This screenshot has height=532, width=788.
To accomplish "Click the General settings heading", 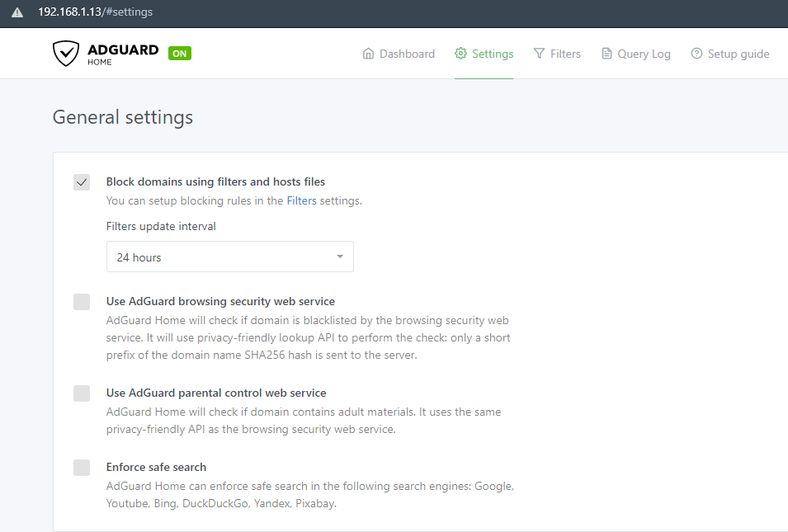I will tap(123, 117).
